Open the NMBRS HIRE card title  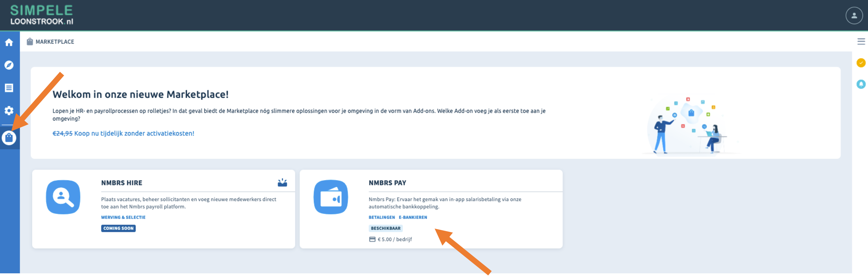tap(122, 183)
